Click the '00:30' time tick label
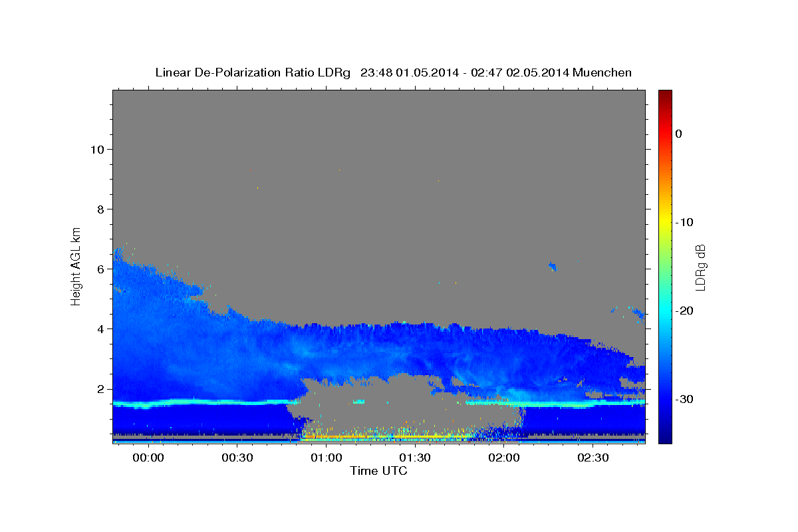 [237, 458]
